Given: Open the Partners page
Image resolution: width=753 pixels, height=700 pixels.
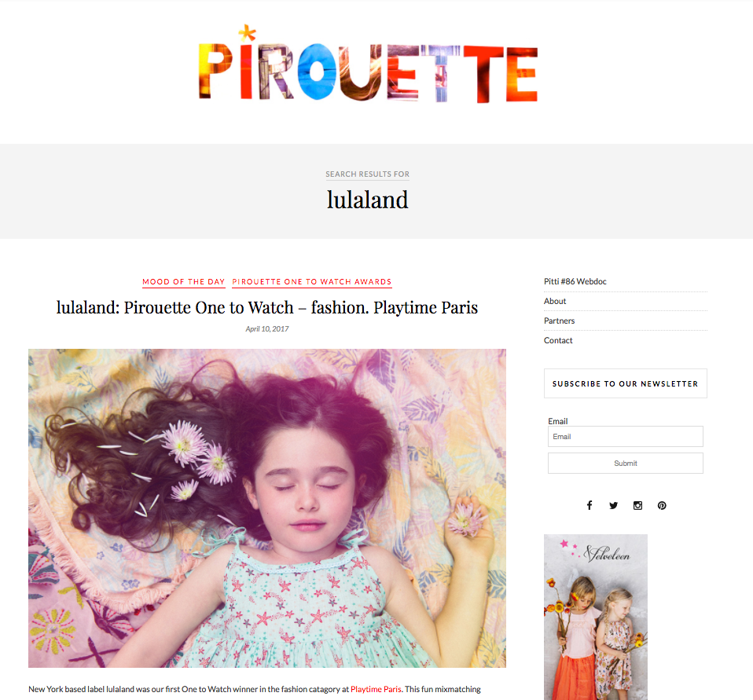Looking at the screenshot, I should [559, 321].
